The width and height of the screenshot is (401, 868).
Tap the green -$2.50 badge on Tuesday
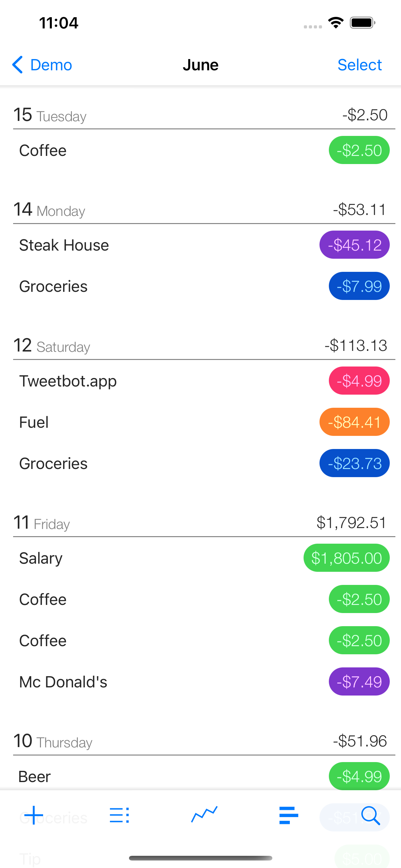point(359,150)
